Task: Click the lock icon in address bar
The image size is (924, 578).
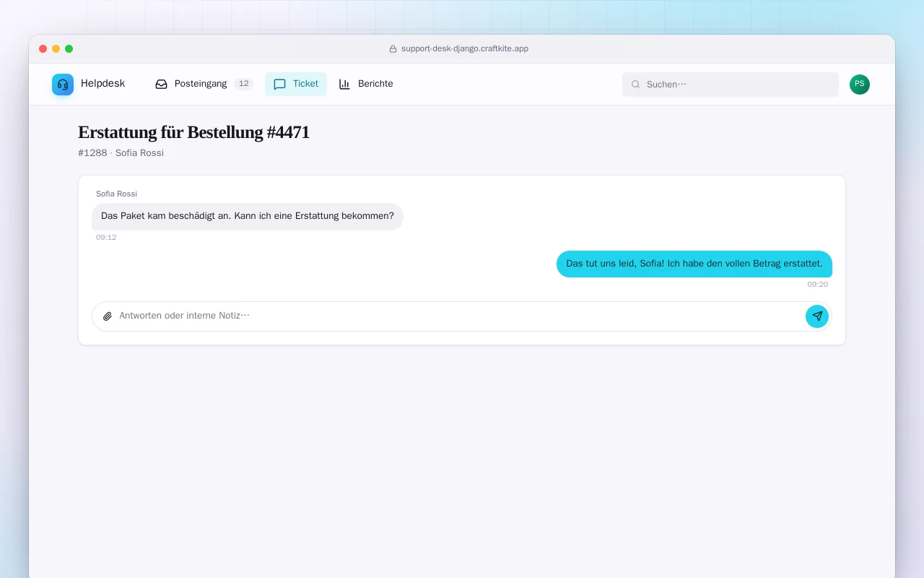Action: pyautogui.click(x=393, y=49)
